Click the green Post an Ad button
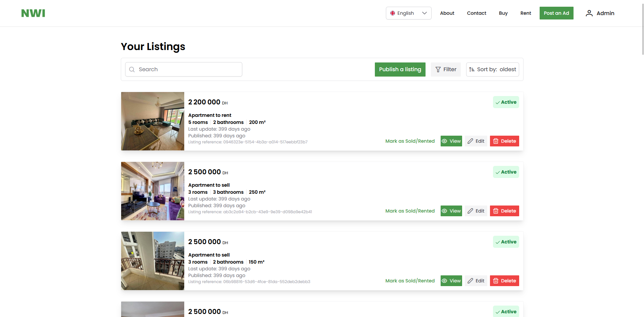Image resolution: width=644 pixels, height=317 pixels. (556, 13)
